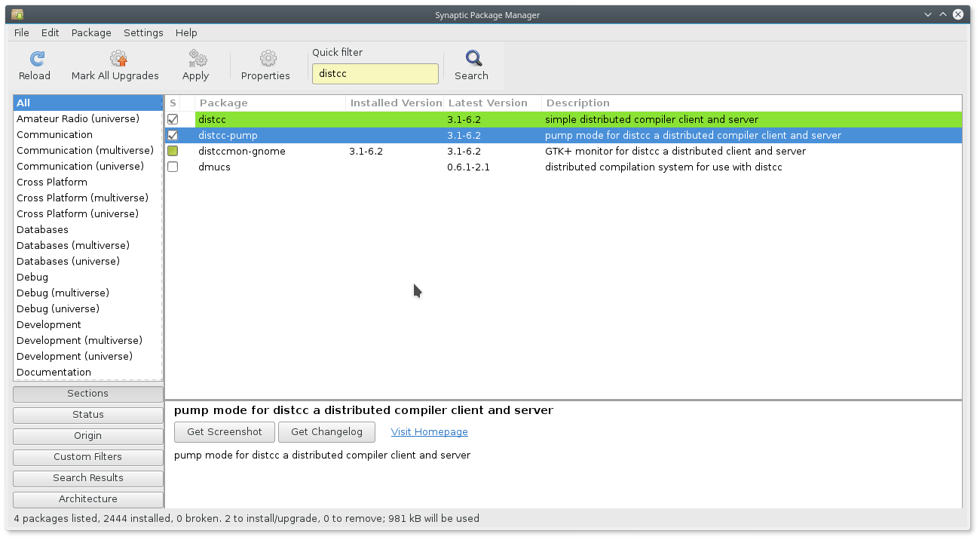Click inside the Quick filter field
This screenshot has width=980, height=540.
(375, 73)
